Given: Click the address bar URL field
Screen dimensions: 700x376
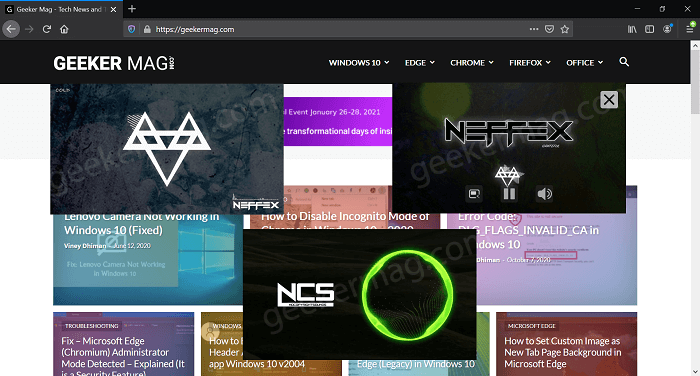Looking at the screenshot, I should 339,29.
